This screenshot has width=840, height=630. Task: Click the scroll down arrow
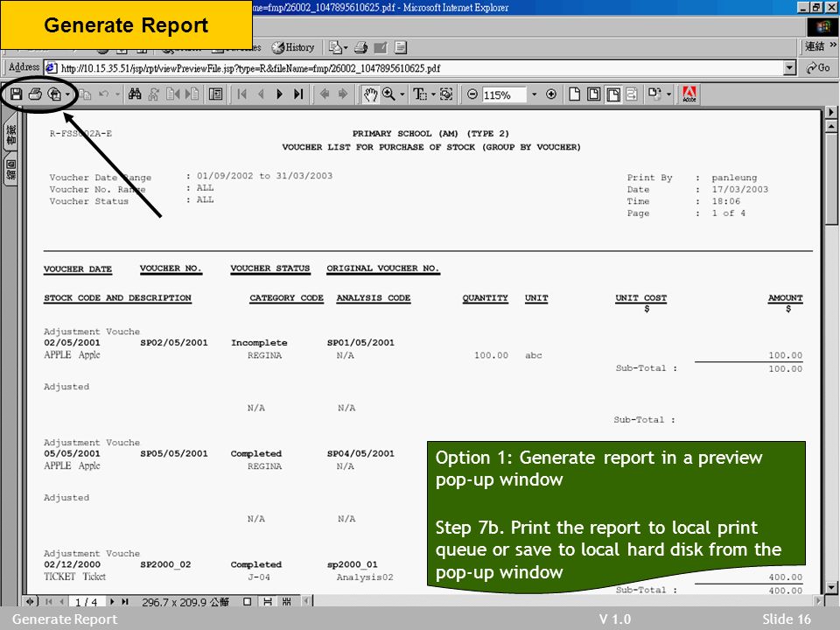(831, 588)
